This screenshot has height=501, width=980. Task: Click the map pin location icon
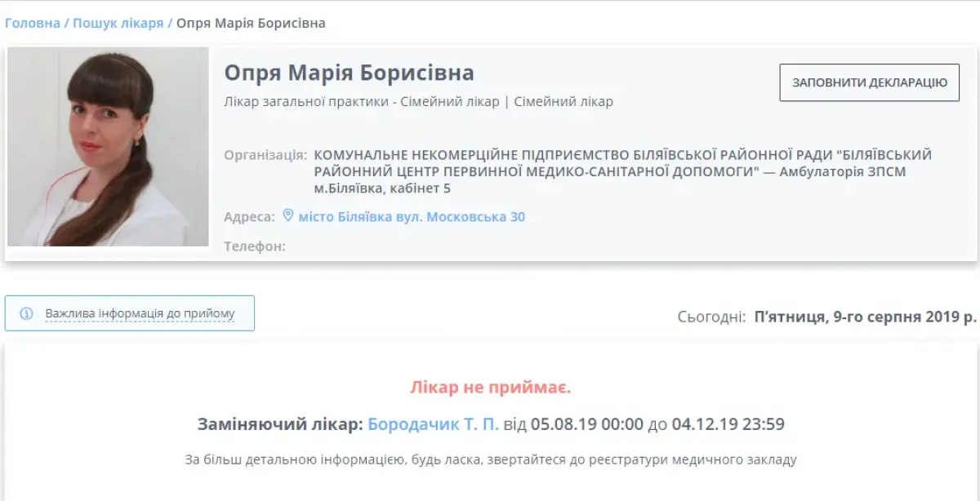287,216
